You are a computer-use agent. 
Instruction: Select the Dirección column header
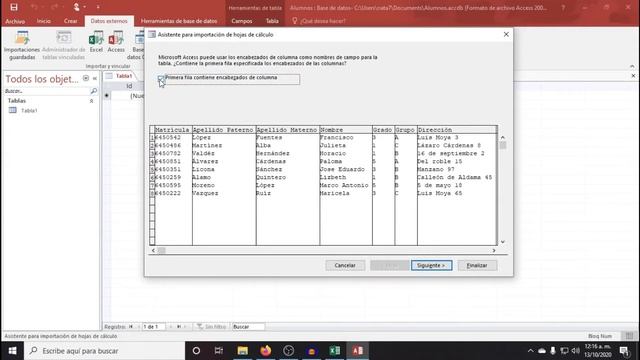point(457,130)
